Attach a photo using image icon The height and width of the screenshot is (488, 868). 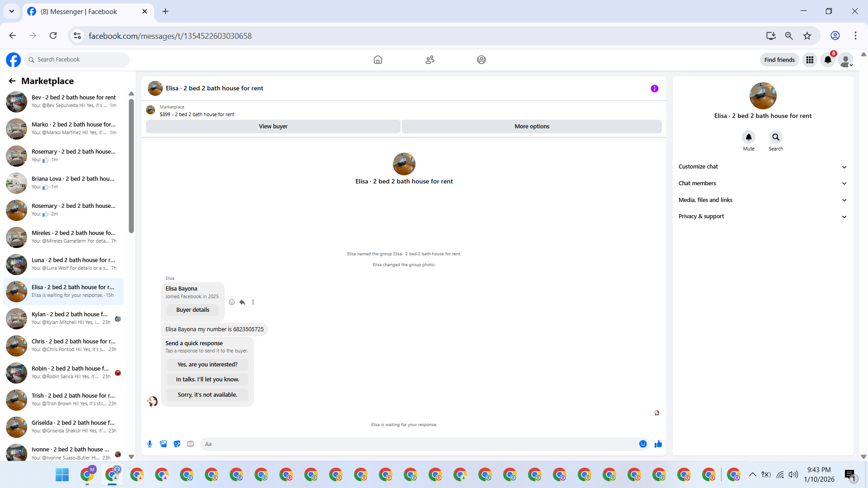tap(163, 444)
